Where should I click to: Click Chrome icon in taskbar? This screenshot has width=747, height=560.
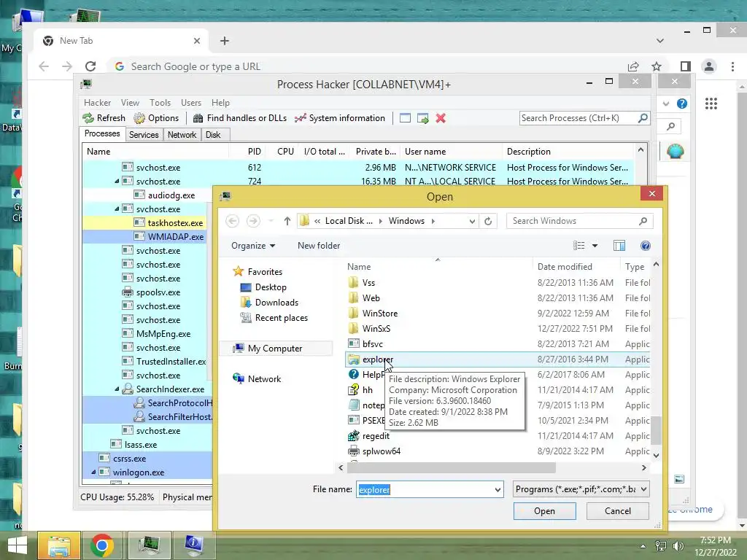point(101,545)
